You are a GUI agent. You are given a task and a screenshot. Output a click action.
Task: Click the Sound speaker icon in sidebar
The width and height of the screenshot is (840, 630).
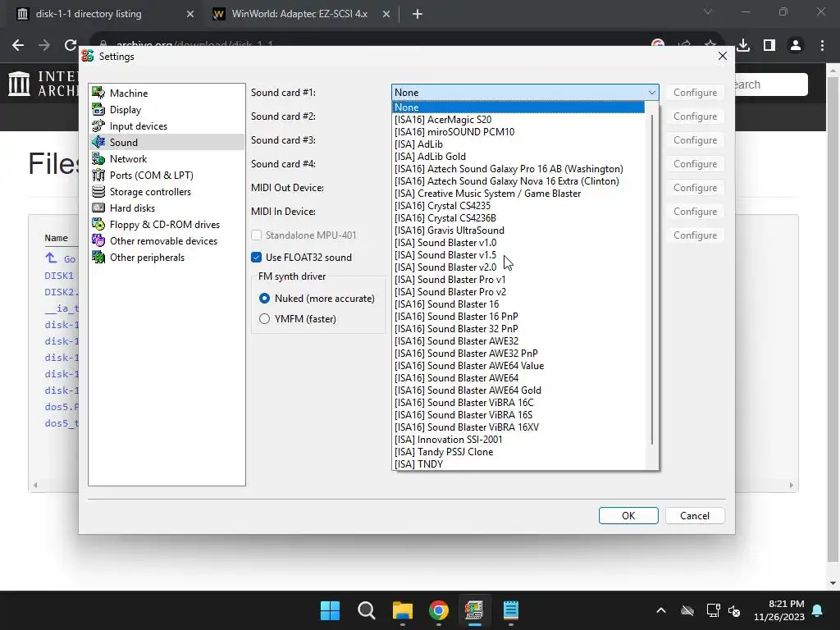pos(98,142)
